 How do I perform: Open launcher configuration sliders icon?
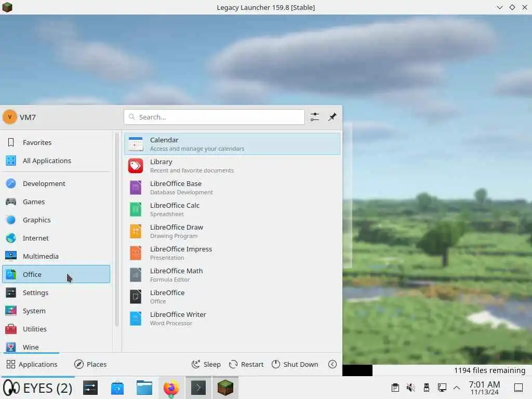pos(314,117)
